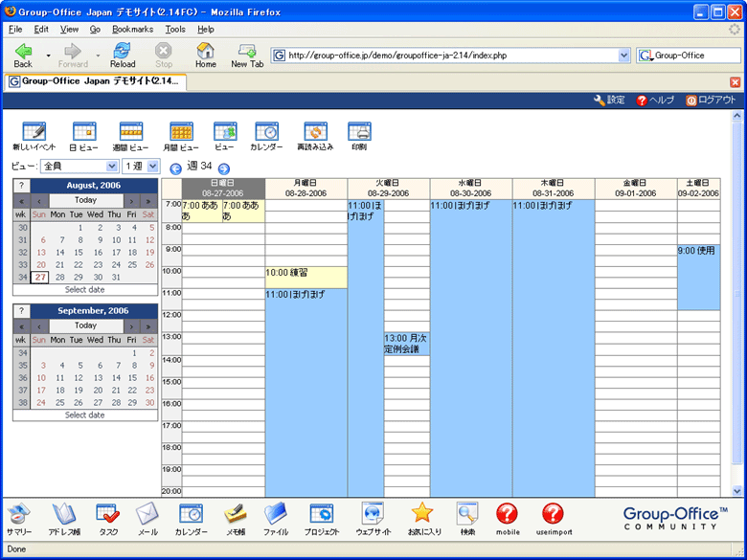Viewport: 747px width, 560px height.
Task: Open the tasks (タスク) module icon
Action: [108, 515]
